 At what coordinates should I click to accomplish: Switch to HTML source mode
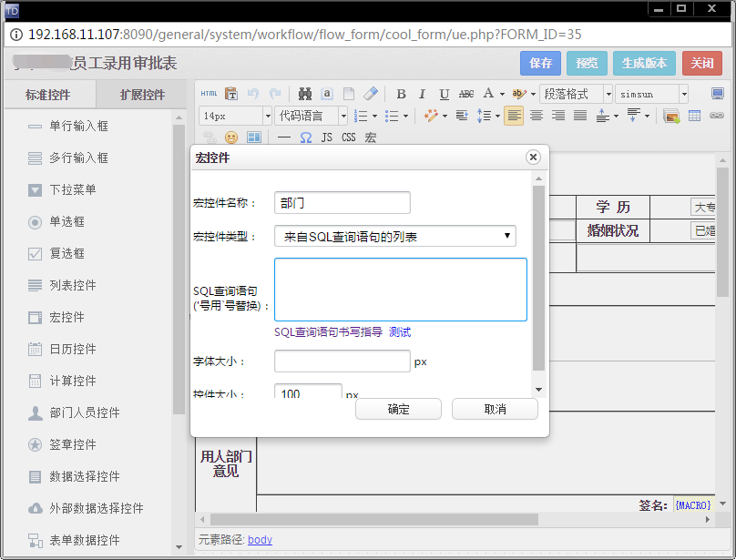click(209, 94)
